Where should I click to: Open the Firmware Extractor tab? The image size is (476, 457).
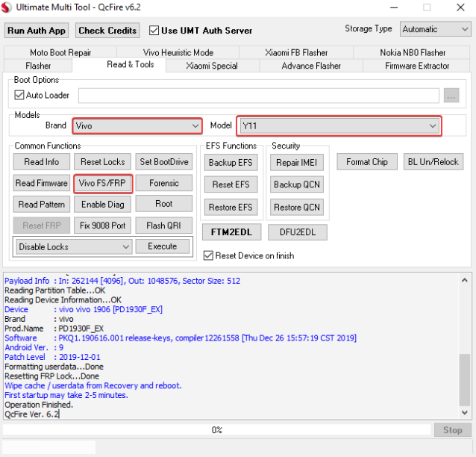pyautogui.click(x=417, y=66)
